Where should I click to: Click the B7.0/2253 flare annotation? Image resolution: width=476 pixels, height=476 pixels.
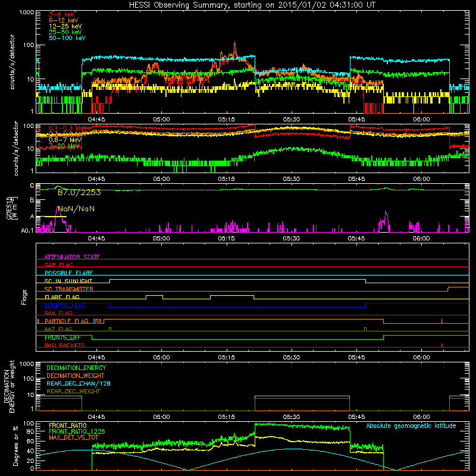(79, 192)
